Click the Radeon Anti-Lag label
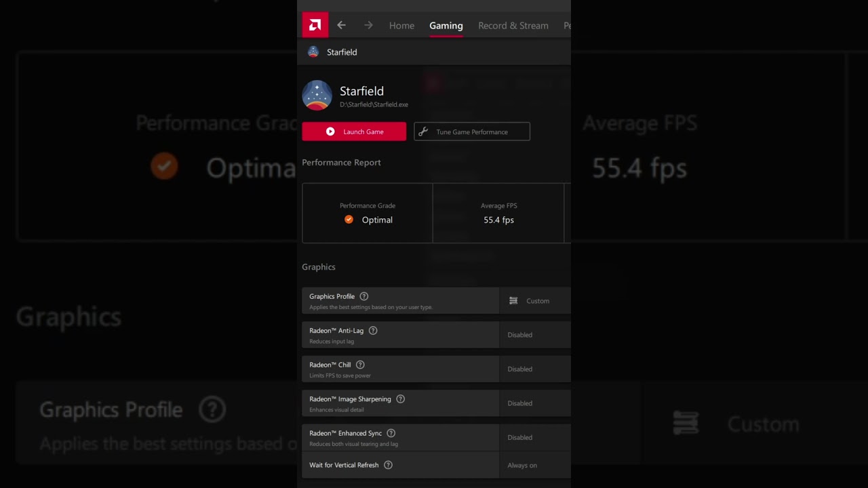Screen dimensions: 868x488 point(336,331)
